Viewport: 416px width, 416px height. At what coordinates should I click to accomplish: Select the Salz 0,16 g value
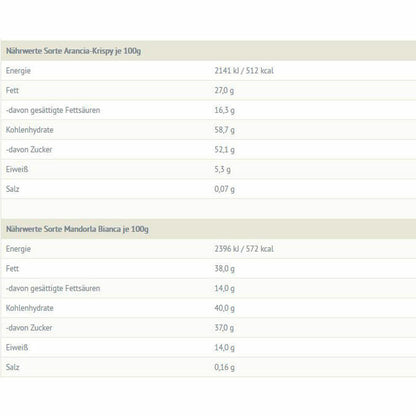tap(224, 367)
